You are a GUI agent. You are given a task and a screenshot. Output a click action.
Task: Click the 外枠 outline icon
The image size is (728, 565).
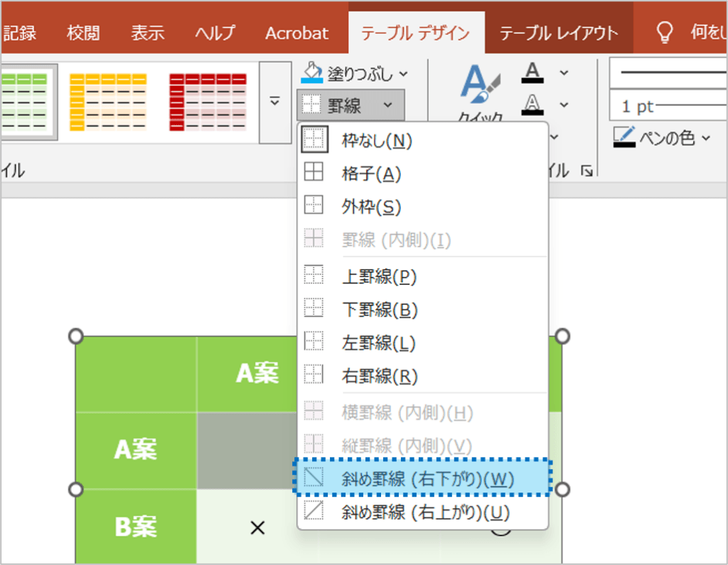pos(314,204)
